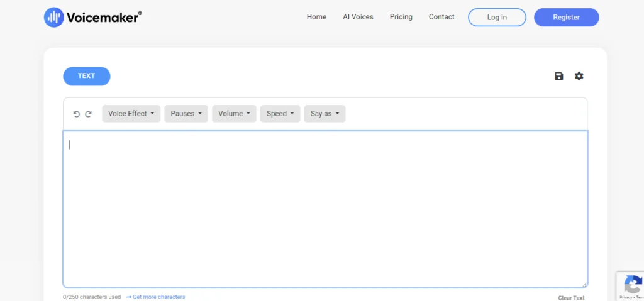Click the Voicemaker logo
644x301 pixels.
pos(92,17)
